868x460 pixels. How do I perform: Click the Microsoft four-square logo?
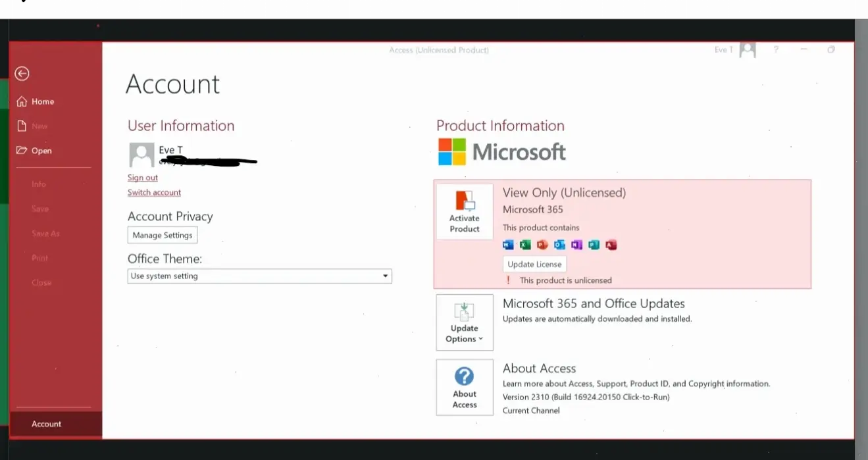click(x=452, y=152)
